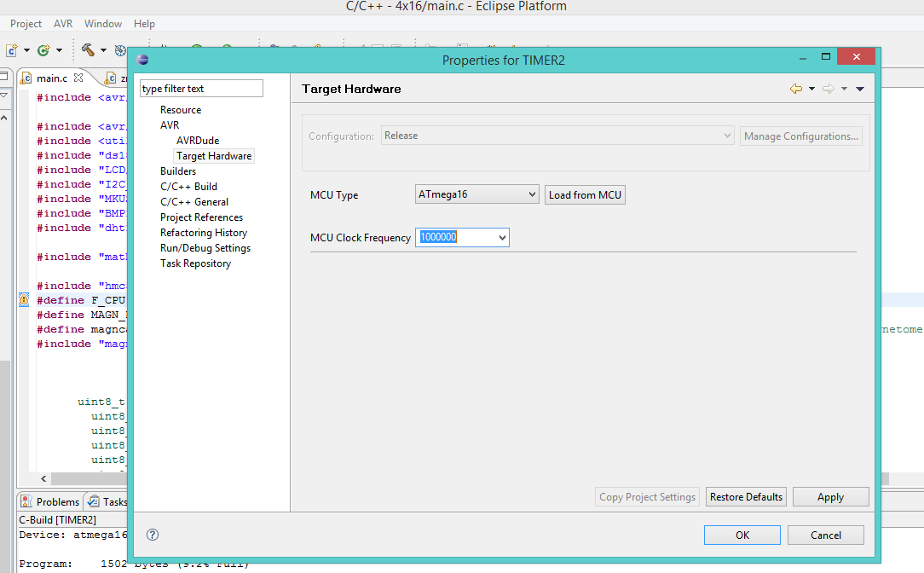
Task: Open the Build hammer dropdown arrow
Action: coord(103,50)
